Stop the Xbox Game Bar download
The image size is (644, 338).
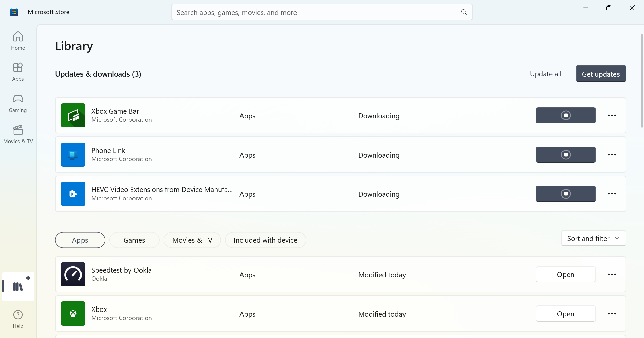click(x=566, y=115)
